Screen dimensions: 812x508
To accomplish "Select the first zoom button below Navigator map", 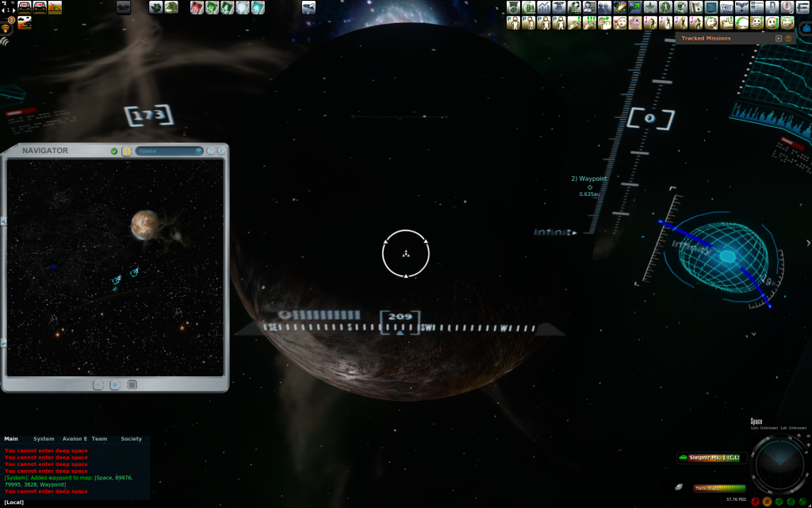I will coord(98,385).
